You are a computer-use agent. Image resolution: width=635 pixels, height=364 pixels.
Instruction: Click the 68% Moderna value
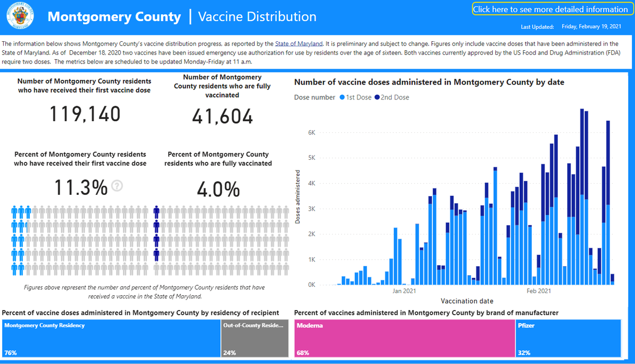point(303,352)
